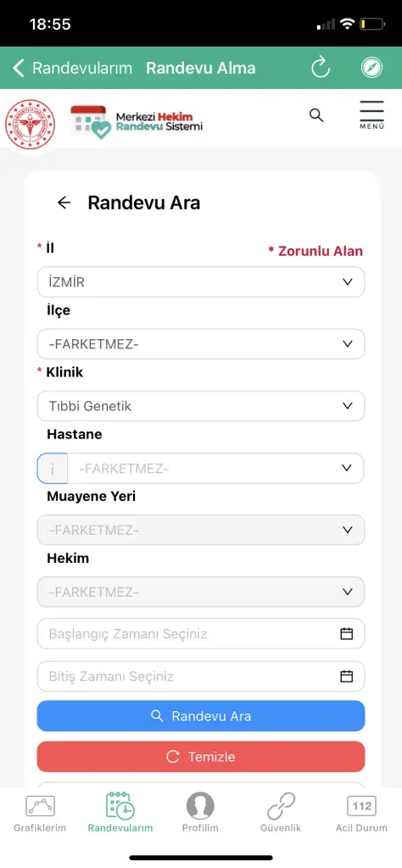Tap the red Temizle button
Screen dimensions: 402x868
pos(201,757)
